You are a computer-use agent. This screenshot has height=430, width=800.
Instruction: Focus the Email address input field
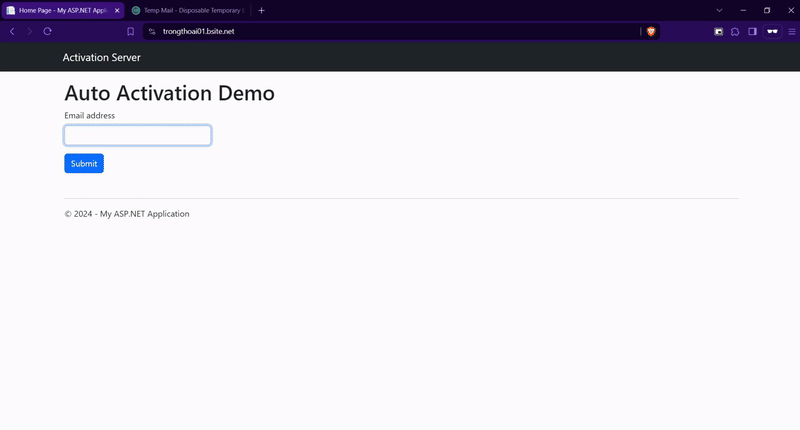[x=137, y=135]
